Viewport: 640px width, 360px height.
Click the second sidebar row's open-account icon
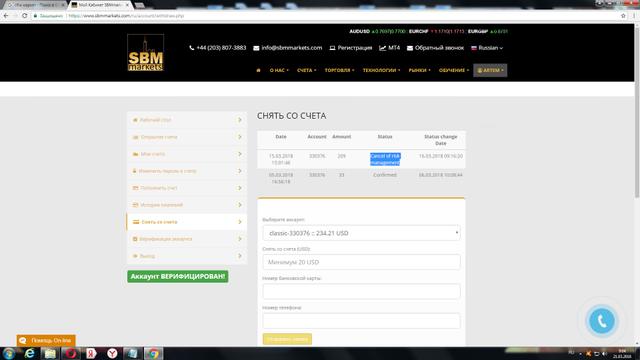pyautogui.click(x=136, y=137)
